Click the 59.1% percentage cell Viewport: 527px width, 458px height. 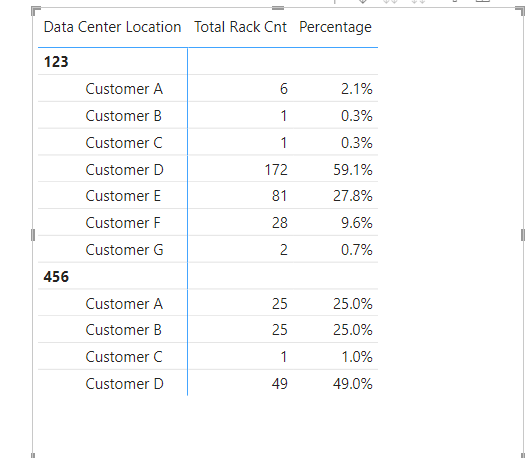coord(353,170)
